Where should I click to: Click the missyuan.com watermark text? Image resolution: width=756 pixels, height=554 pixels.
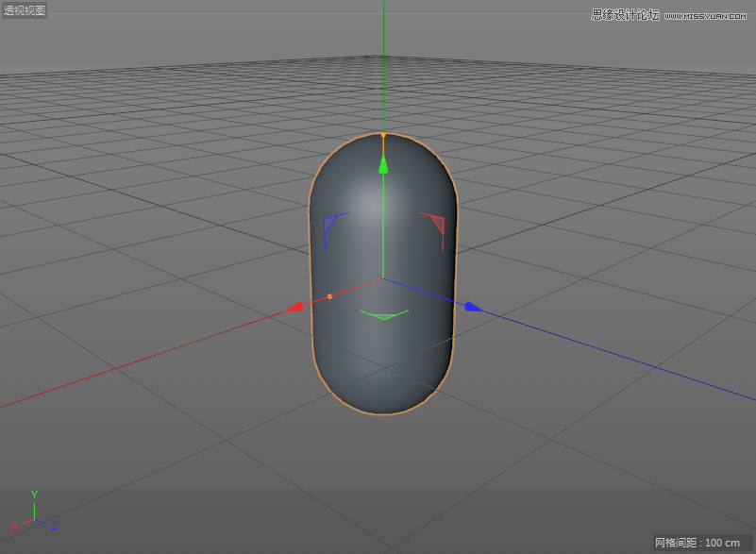coord(708,15)
